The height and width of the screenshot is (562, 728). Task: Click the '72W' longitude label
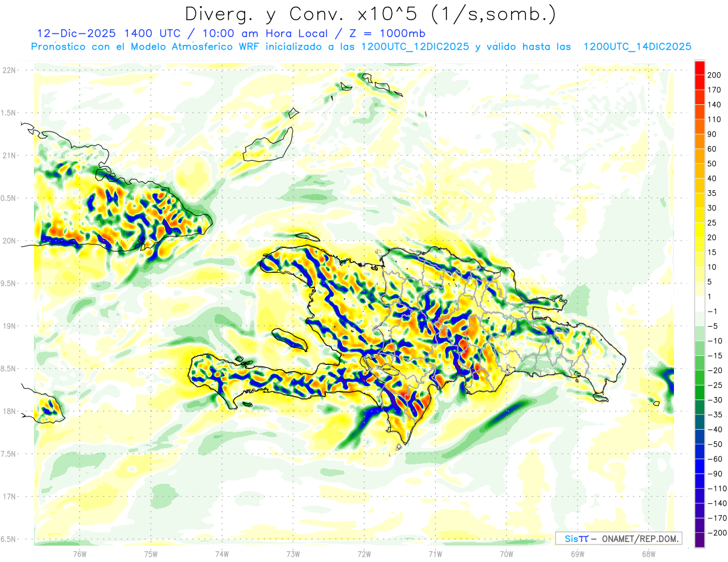(x=364, y=554)
